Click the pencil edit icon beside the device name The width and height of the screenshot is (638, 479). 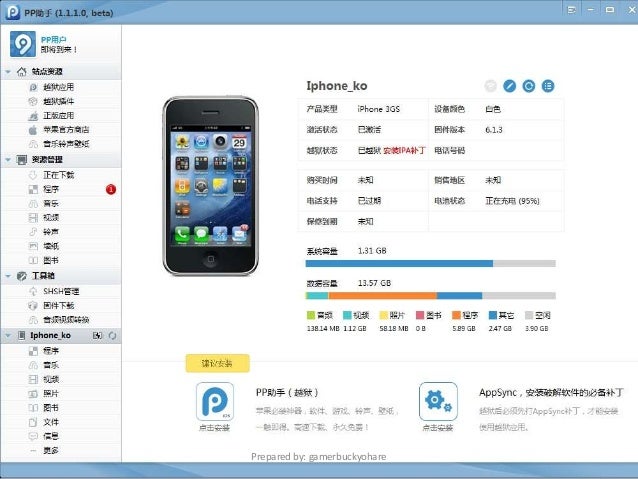click(x=509, y=86)
